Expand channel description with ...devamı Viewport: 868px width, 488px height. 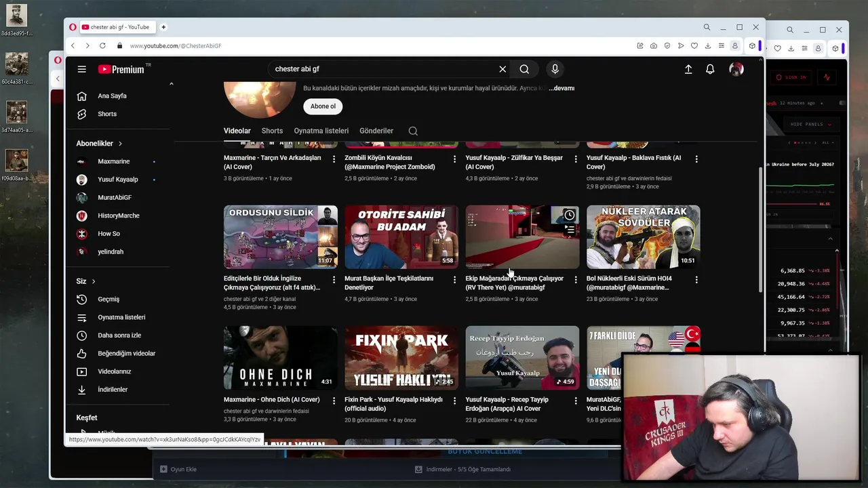(561, 88)
